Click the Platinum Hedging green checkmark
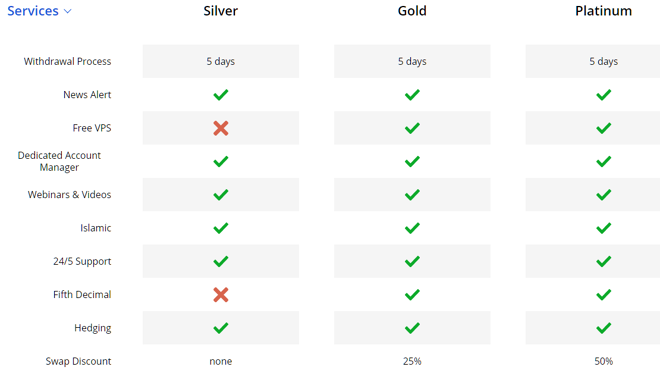 (604, 328)
